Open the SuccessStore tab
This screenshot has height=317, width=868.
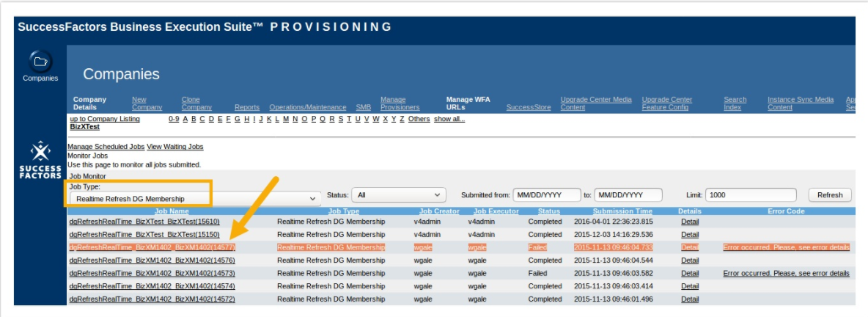point(529,107)
